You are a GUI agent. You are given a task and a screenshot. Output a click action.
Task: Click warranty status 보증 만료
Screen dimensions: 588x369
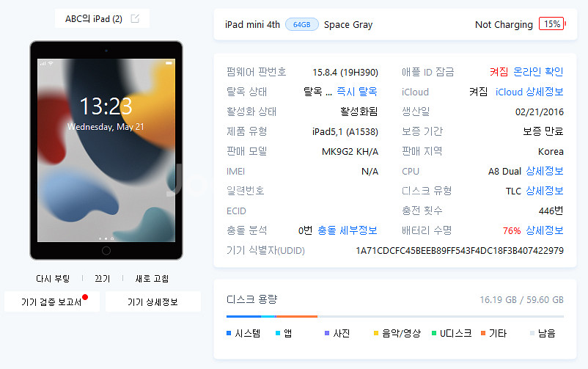click(x=543, y=131)
